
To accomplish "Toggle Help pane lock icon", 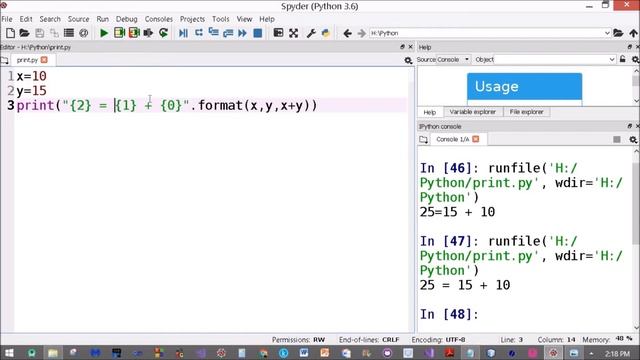I will pyautogui.click(x=622, y=59).
